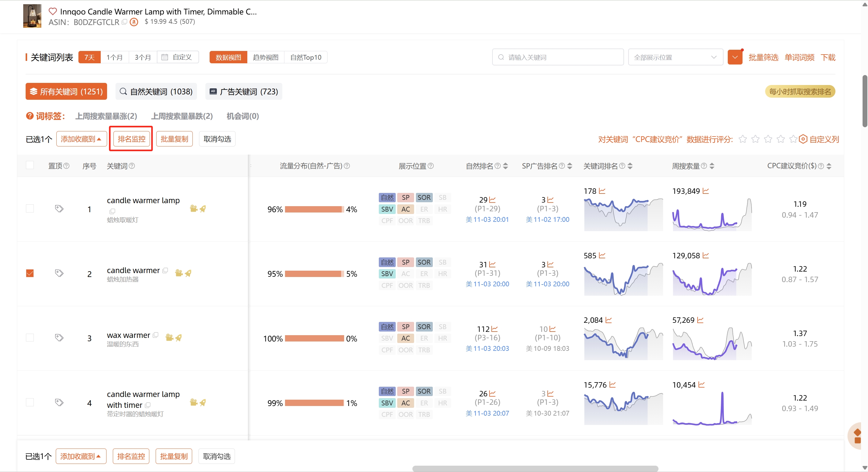
Task: Copy keyword wax warmer via copy icon
Action: coord(156,335)
